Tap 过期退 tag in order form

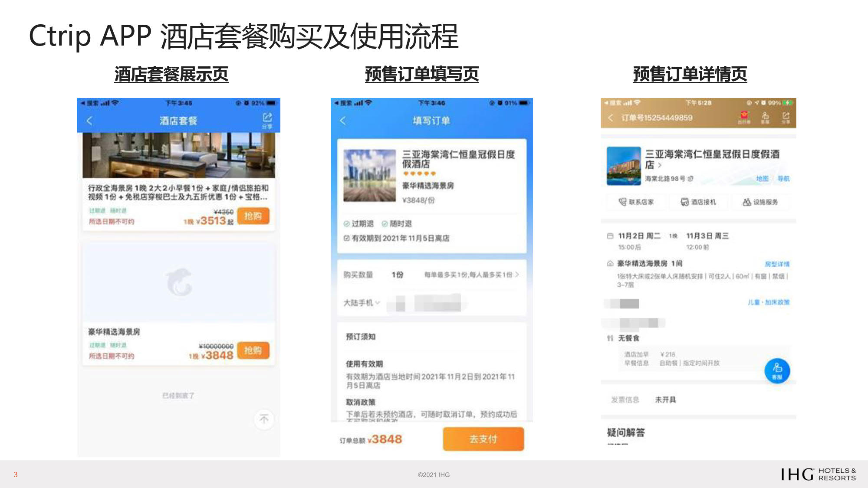point(358,224)
